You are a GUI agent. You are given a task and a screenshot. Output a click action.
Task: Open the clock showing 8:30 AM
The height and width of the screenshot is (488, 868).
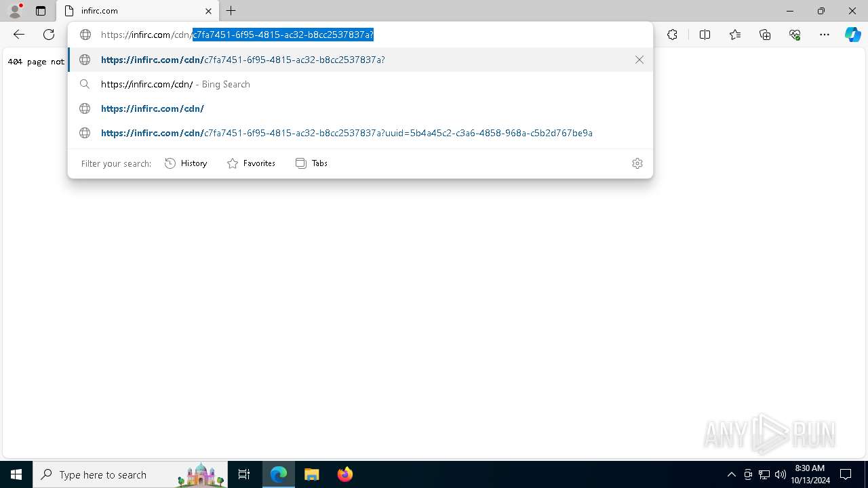pyautogui.click(x=810, y=474)
